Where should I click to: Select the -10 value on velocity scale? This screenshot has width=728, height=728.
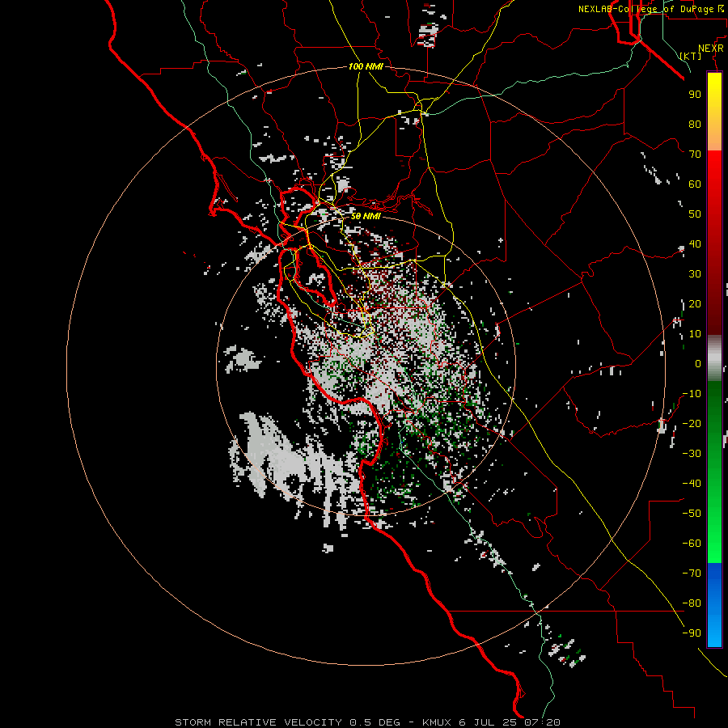692,394
